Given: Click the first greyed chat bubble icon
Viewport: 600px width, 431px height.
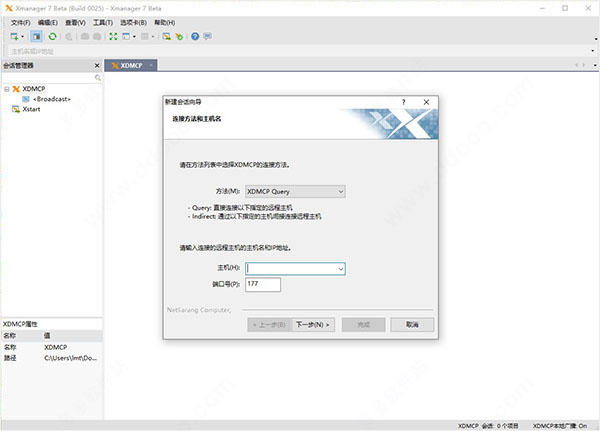Looking at the screenshot, I should point(85,36).
